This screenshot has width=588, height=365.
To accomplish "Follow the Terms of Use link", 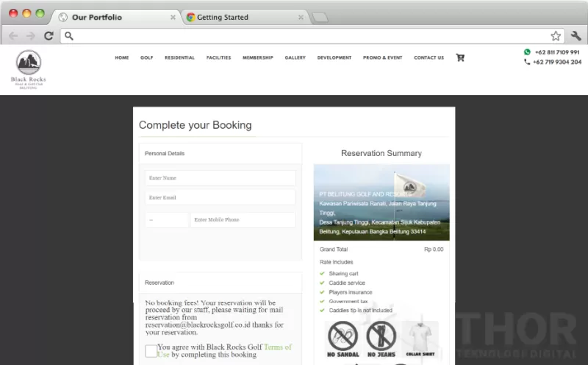I will coord(224,350).
